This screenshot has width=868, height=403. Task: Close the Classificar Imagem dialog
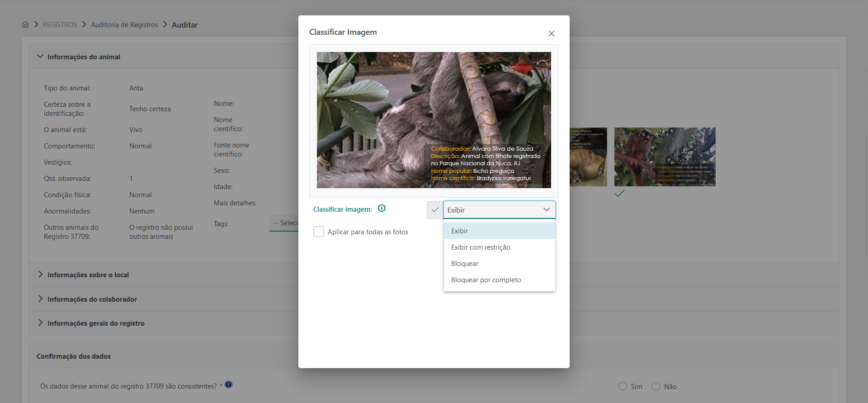551,33
